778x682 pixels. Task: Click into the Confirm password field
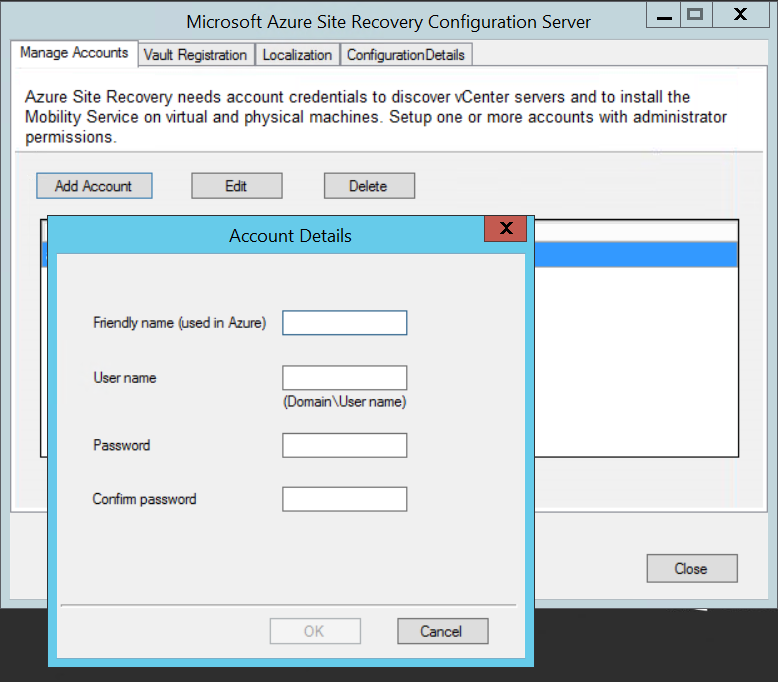coord(345,499)
